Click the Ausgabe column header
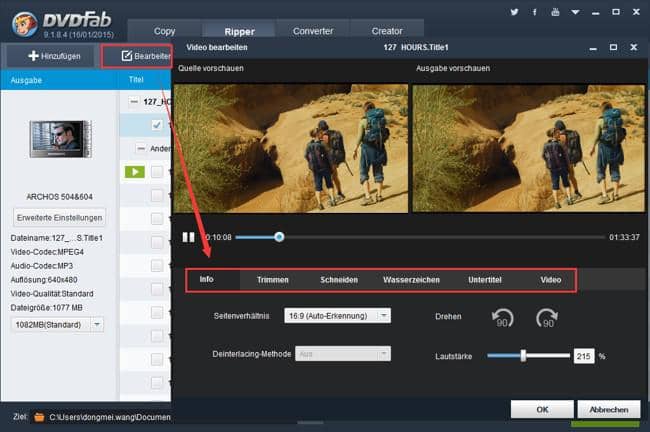The width and height of the screenshot is (650, 432). (26, 80)
